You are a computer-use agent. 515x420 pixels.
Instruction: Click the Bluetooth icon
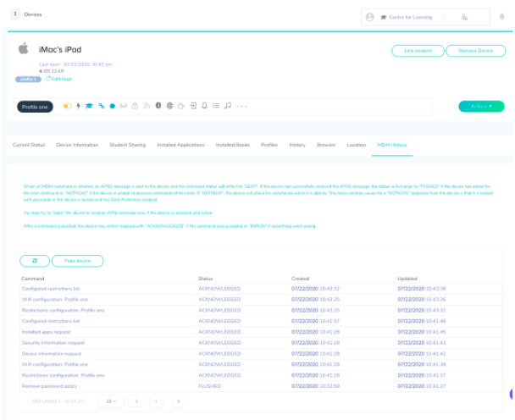point(158,105)
